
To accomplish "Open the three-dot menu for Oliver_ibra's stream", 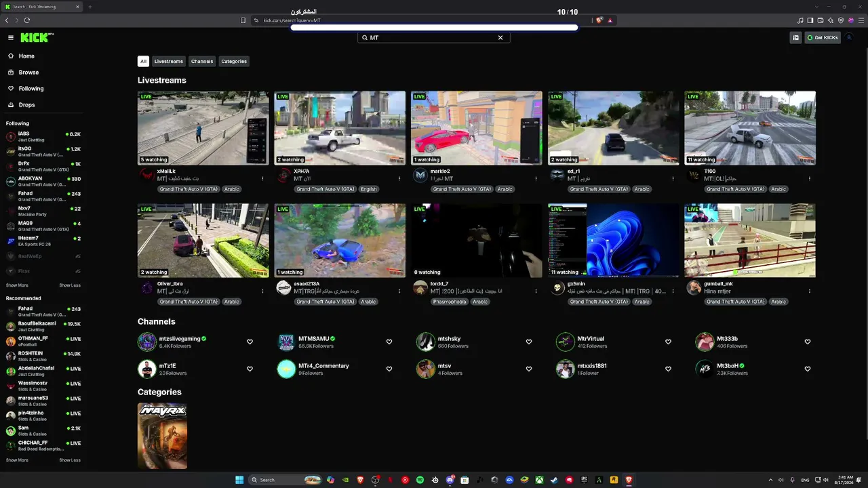I will tap(262, 291).
